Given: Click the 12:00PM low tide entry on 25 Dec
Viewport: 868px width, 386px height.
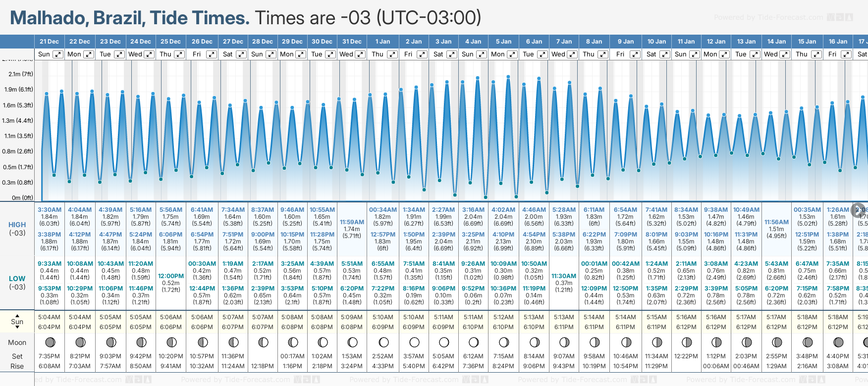Looking at the screenshot, I should pyautogui.click(x=171, y=276).
